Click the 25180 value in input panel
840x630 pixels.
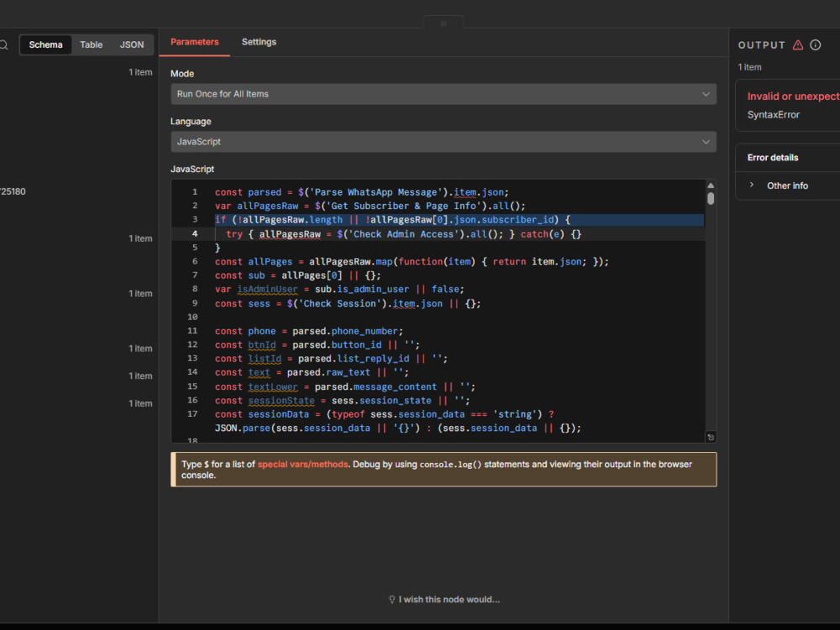coord(13,192)
